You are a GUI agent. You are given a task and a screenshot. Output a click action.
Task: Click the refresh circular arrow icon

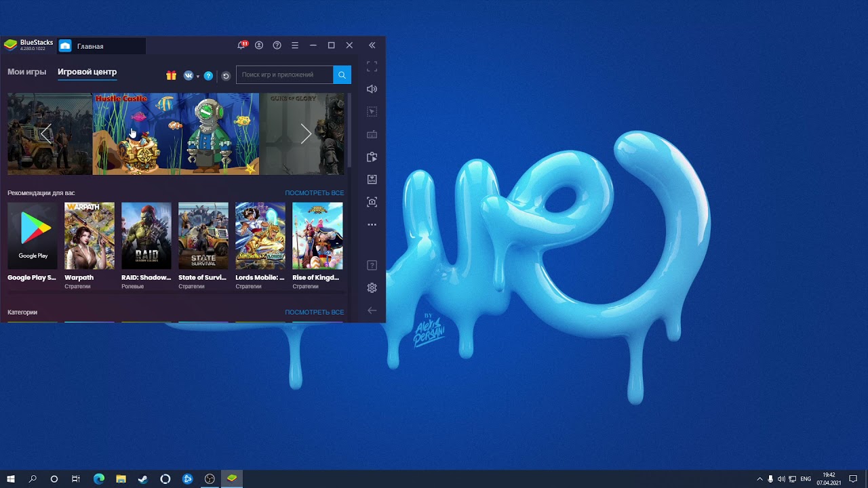[x=226, y=76]
